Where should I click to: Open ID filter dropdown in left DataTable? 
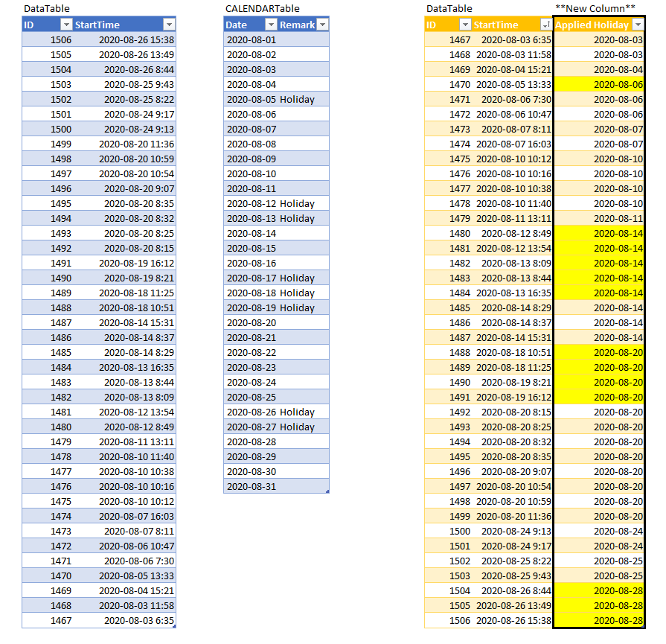point(66,25)
